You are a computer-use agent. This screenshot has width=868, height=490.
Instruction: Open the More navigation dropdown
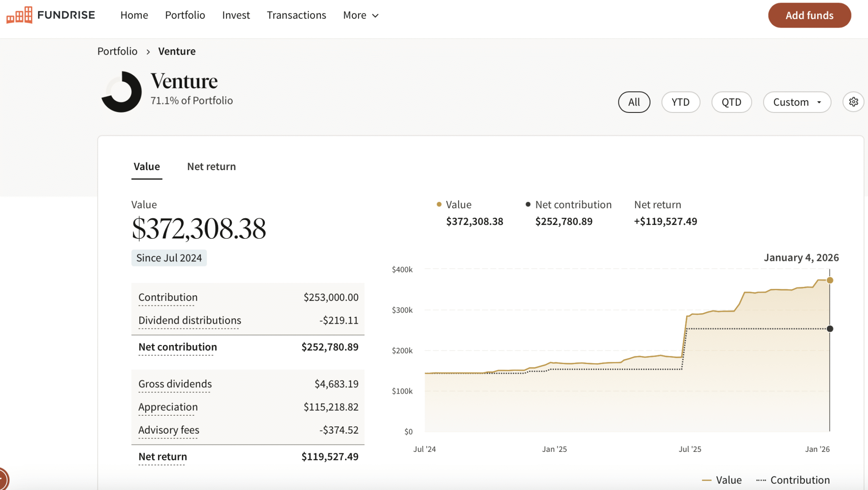360,15
